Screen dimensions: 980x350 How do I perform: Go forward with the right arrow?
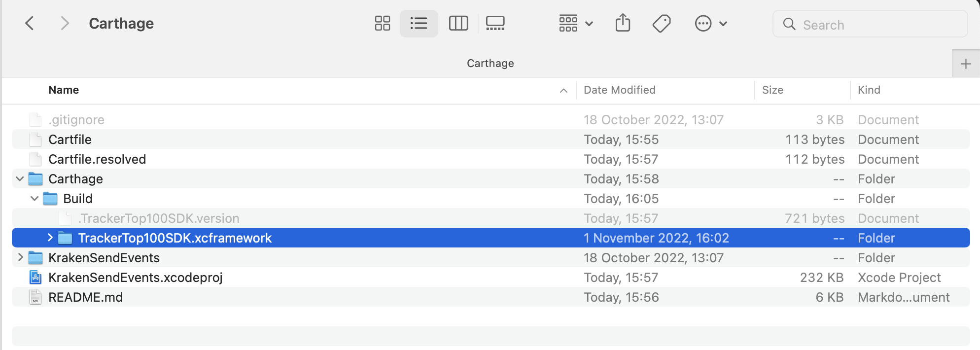pos(65,24)
